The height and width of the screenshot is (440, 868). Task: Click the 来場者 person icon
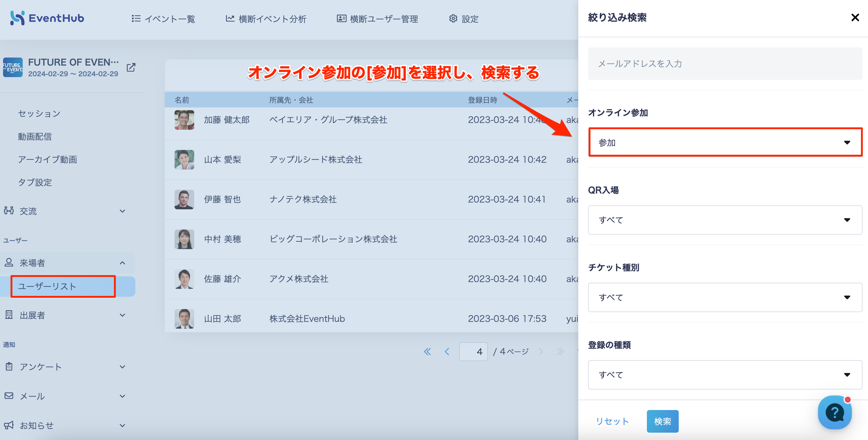click(9, 262)
